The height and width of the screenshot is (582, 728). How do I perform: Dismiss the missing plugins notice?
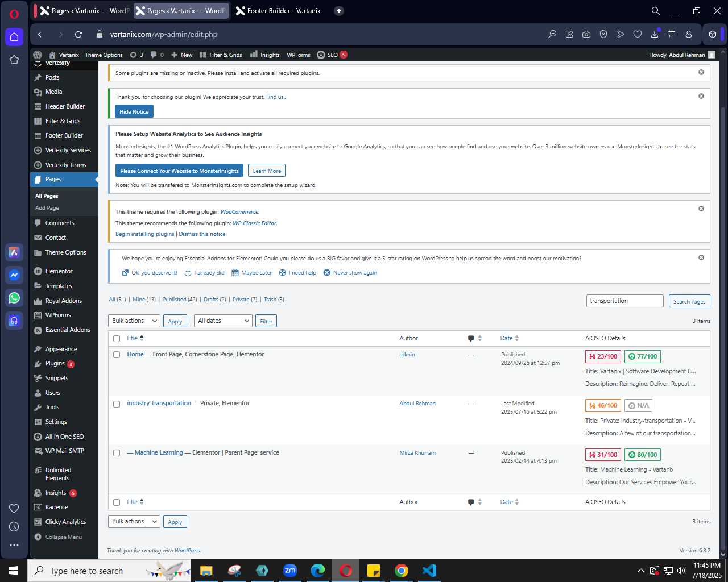click(x=701, y=72)
